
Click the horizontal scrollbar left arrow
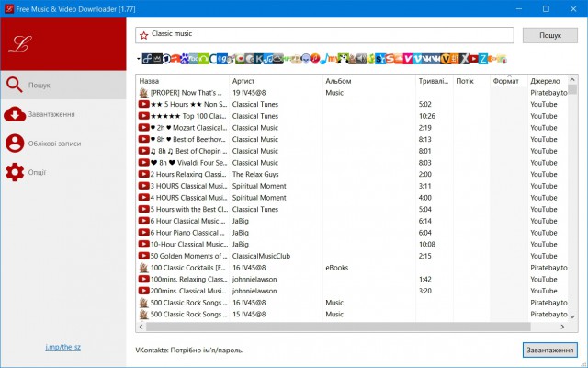pyautogui.click(x=141, y=327)
